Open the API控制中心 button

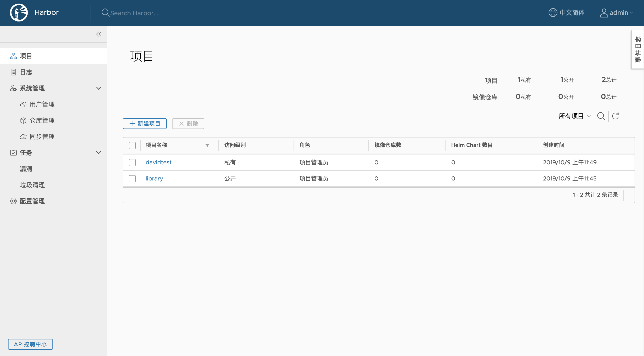pyautogui.click(x=30, y=344)
